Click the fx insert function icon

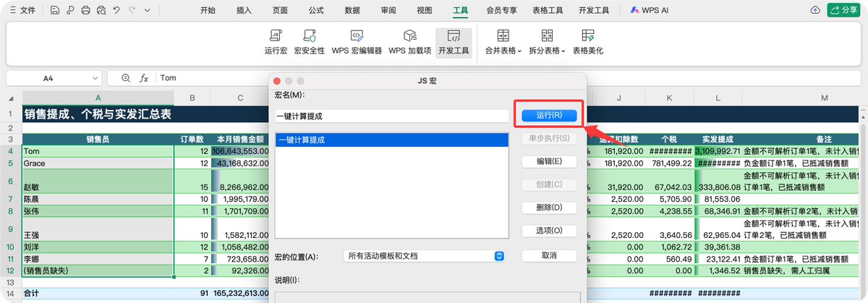click(144, 78)
